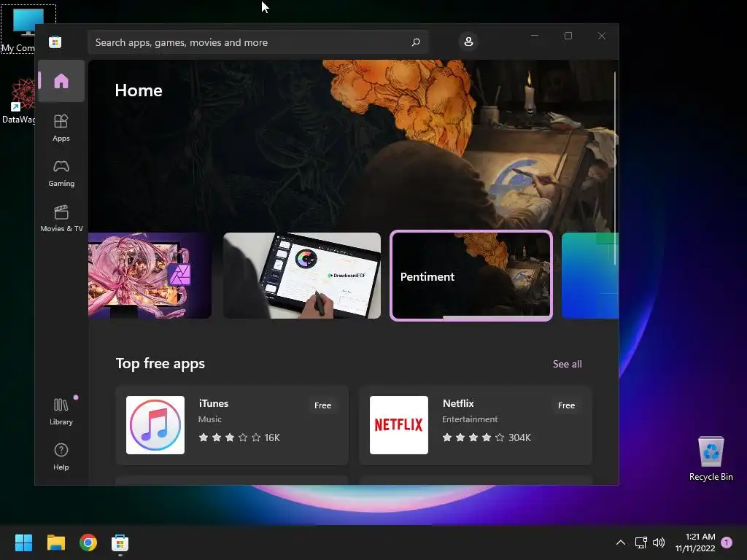Click See all for Top free apps
747x560 pixels.
coord(567,364)
